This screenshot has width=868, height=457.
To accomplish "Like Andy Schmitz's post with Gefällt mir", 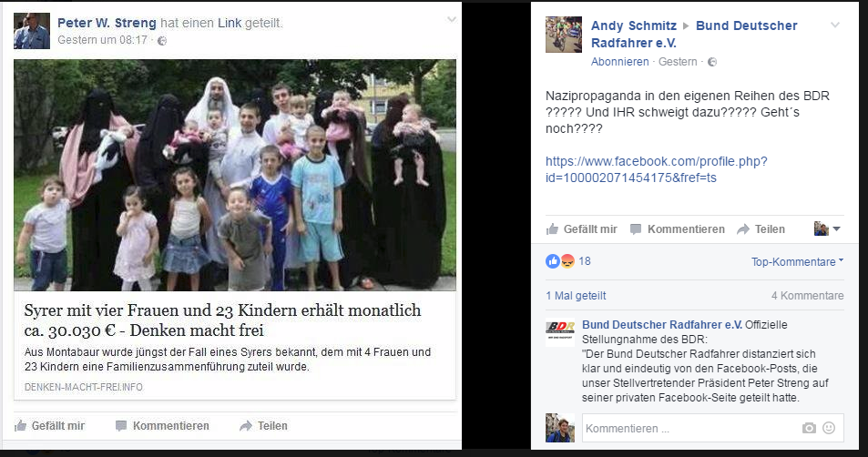I will click(581, 229).
